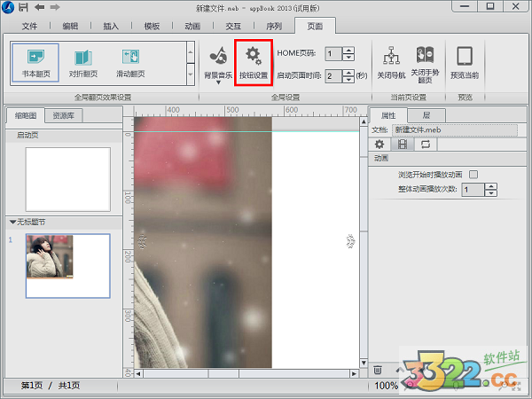Viewport: 532px width, 399px height.
Task: Expand flip-effect gallery down arrow
Action: pos(191,74)
